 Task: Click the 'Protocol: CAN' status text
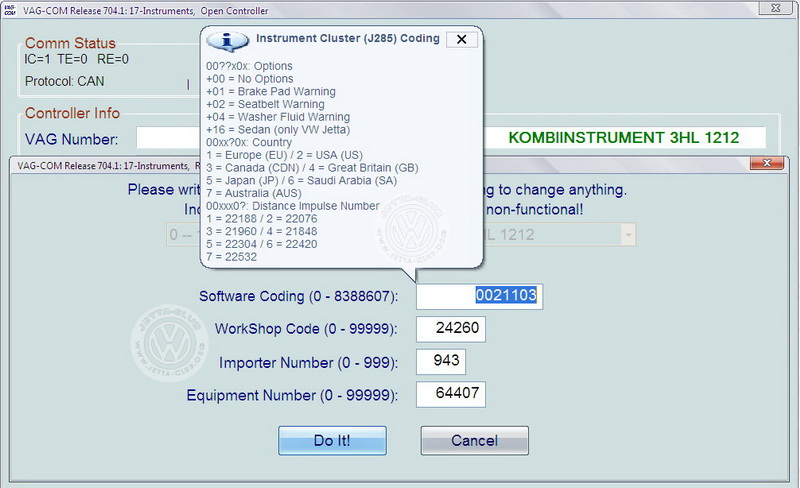[x=64, y=82]
